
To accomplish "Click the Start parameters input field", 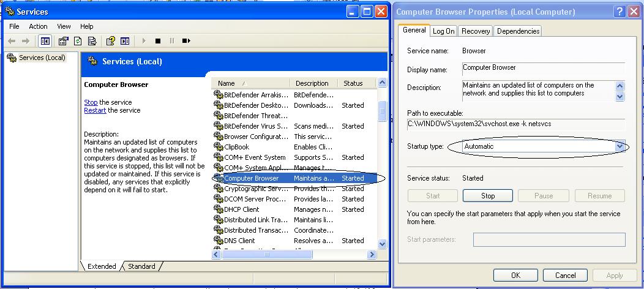I will (549, 240).
